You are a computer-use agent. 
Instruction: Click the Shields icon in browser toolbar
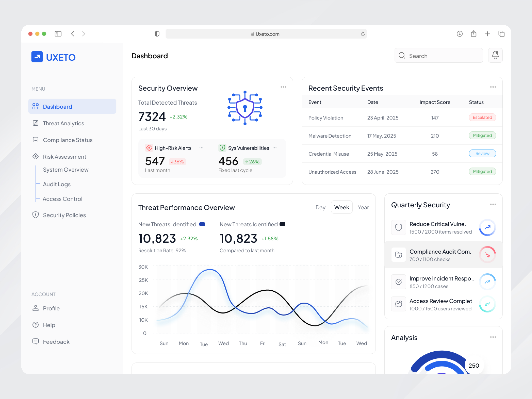[x=157, y=34]
